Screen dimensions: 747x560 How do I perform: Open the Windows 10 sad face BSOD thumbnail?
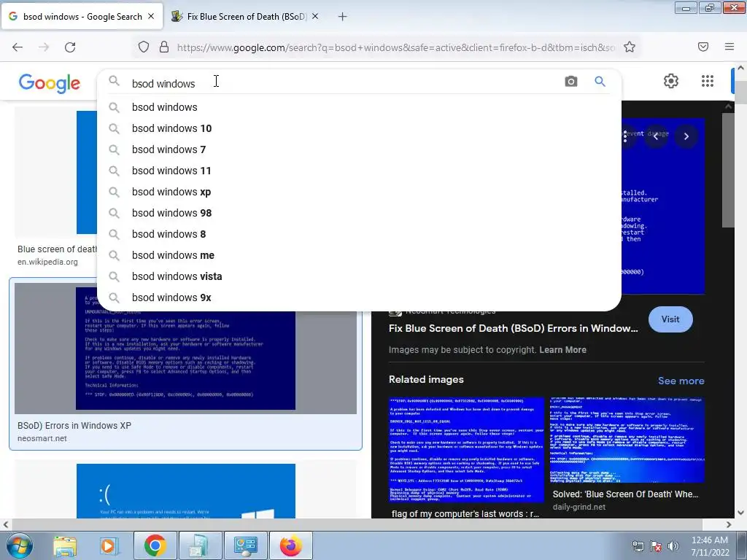point(186,491)
